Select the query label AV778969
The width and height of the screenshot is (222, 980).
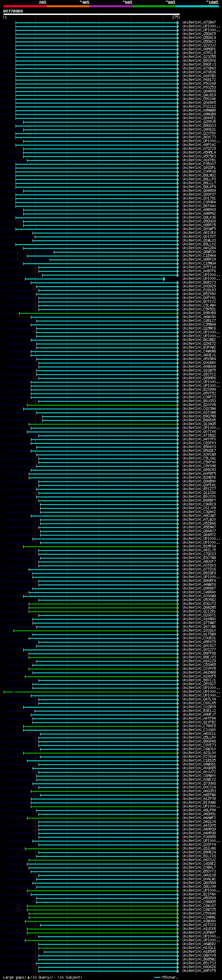click(13, 11)
